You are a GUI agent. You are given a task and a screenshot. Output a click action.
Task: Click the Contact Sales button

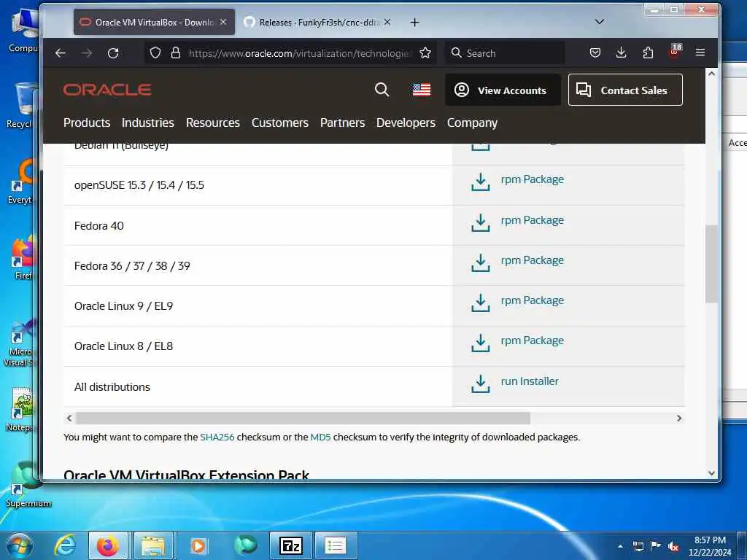[625, 90]
